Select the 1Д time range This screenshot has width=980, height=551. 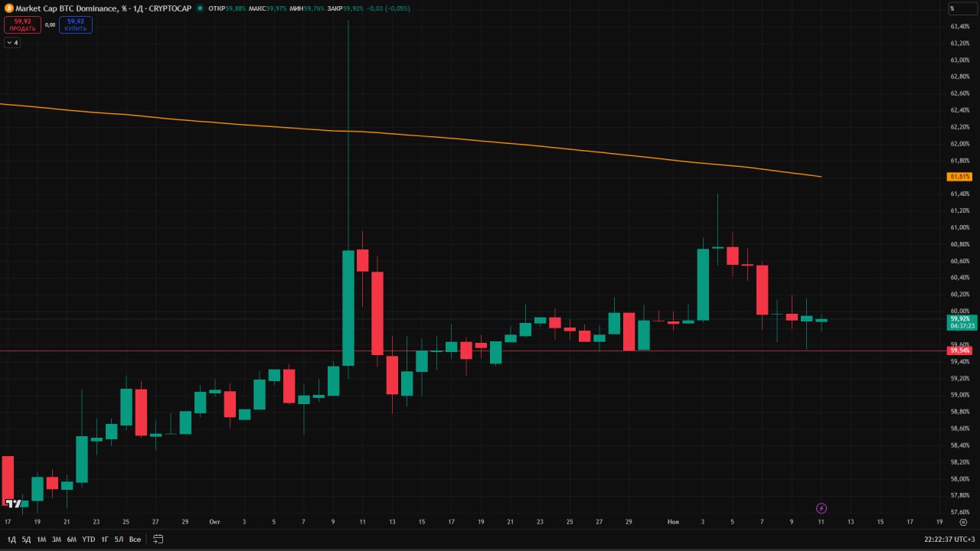click(x=11, y=540)
